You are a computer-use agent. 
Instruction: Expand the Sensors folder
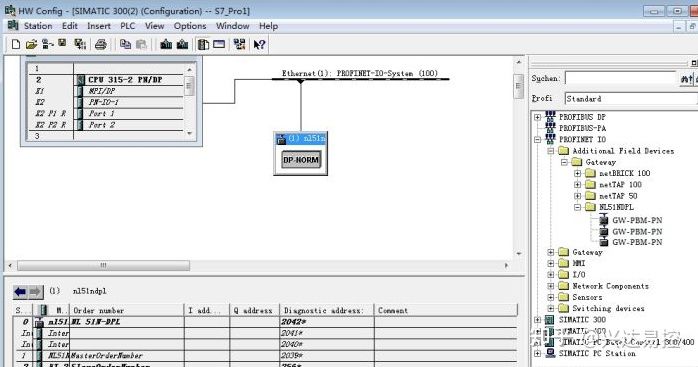[551, 297]
